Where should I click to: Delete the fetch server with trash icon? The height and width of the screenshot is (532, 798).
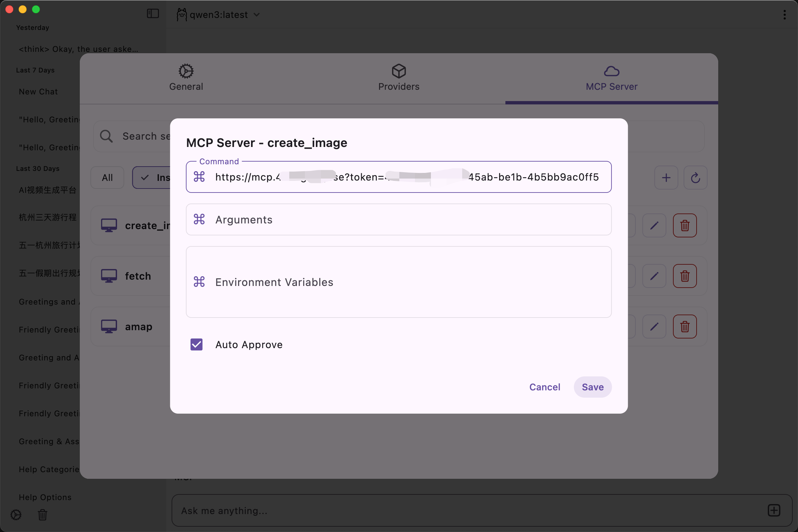coord(685,276)
